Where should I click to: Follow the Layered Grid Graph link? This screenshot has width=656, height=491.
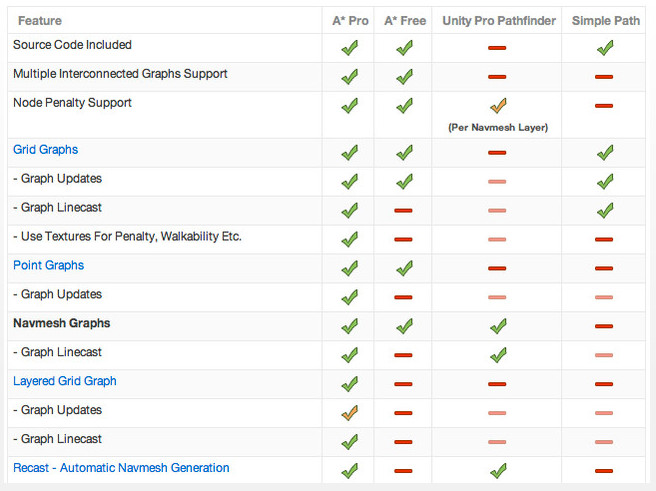coord(65,381)
